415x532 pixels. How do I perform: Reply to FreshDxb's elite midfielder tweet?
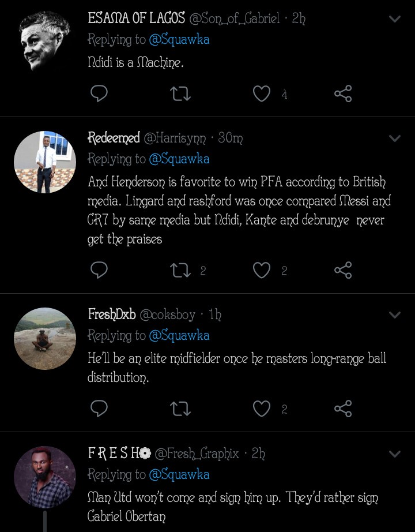tap(99, 409)
